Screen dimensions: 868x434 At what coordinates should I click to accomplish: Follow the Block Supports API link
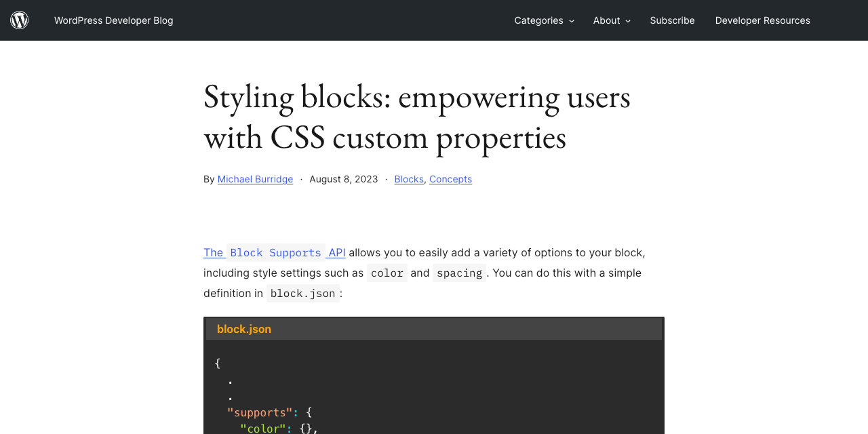coord(275,252)
